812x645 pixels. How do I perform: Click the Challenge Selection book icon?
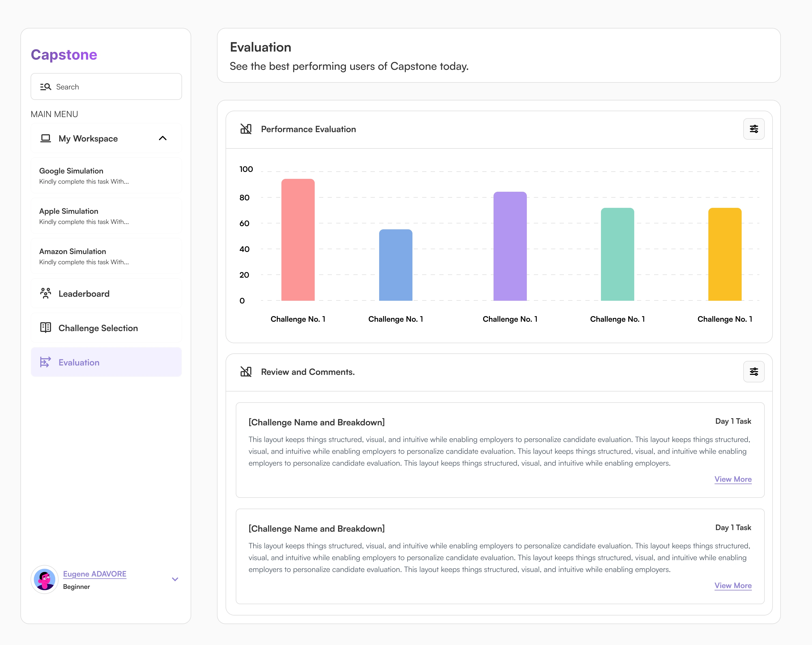[x=46, y=328]
